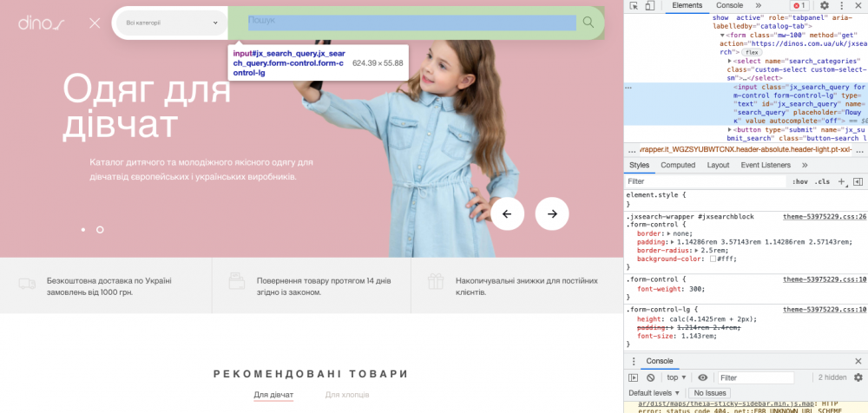The image size is (868, 413).
Task: Click the inspect element picker icon
Action: (634, 5)
